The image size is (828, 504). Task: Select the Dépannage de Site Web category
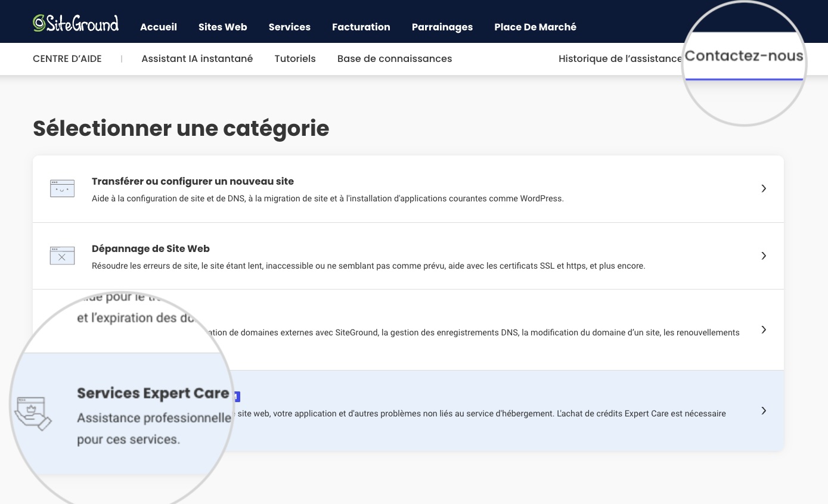coord(408,256)
